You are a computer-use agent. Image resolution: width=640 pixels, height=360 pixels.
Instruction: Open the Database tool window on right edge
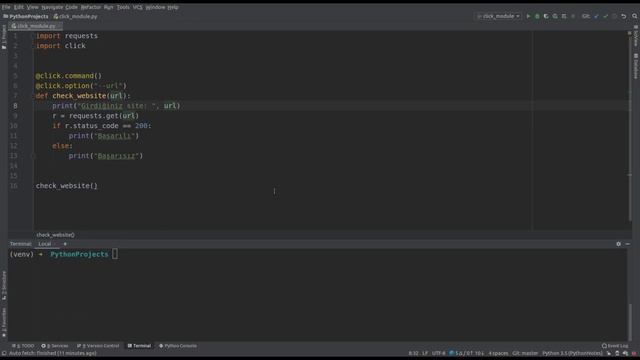point(636,66)
